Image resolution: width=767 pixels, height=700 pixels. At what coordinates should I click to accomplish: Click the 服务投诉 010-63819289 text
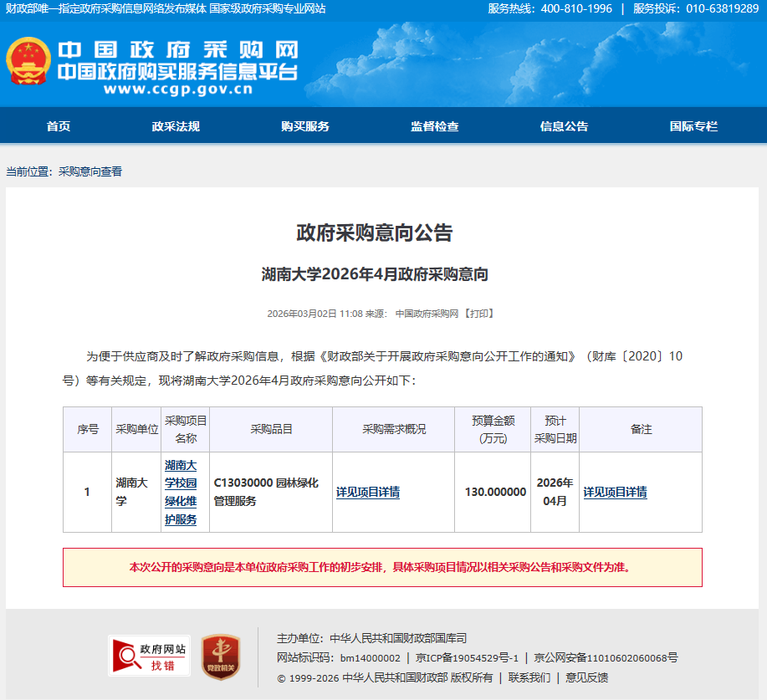696,9
